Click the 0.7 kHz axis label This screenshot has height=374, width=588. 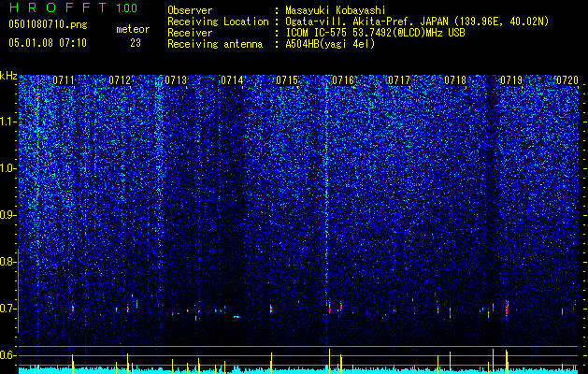pyautogui.click(x=7, y=309)
